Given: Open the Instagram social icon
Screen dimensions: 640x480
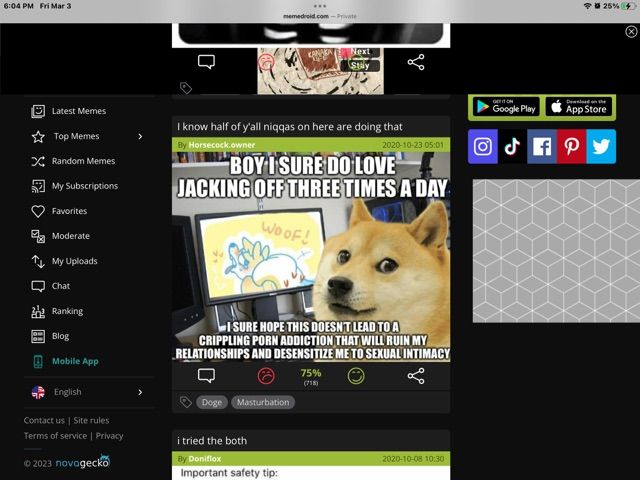Looking at the screenshot, I should point(483,146).
